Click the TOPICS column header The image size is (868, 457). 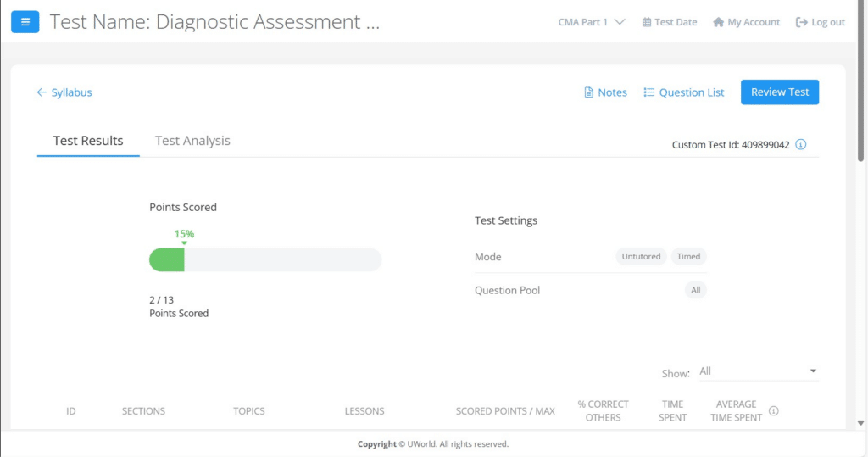click(248, 411)
